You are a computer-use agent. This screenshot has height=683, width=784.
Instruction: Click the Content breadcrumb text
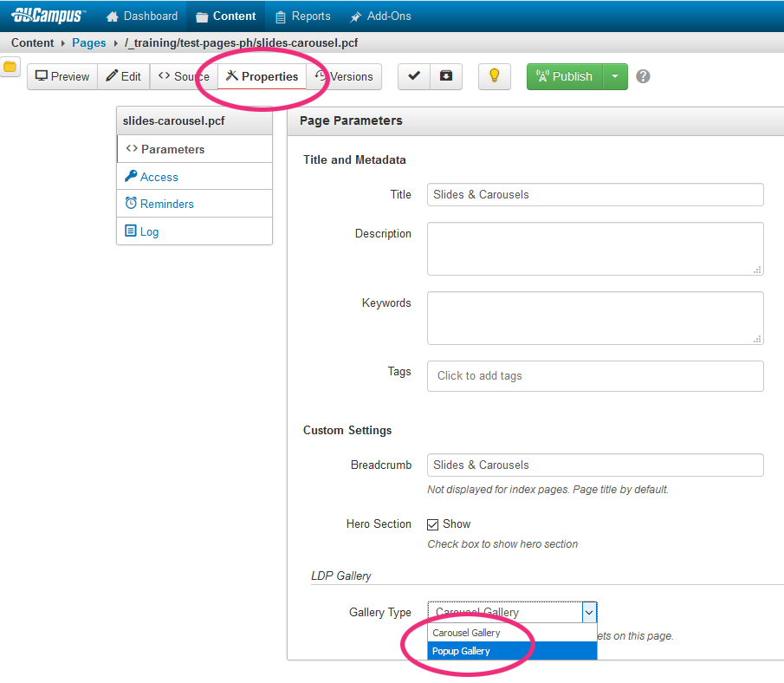click(33, 43)
